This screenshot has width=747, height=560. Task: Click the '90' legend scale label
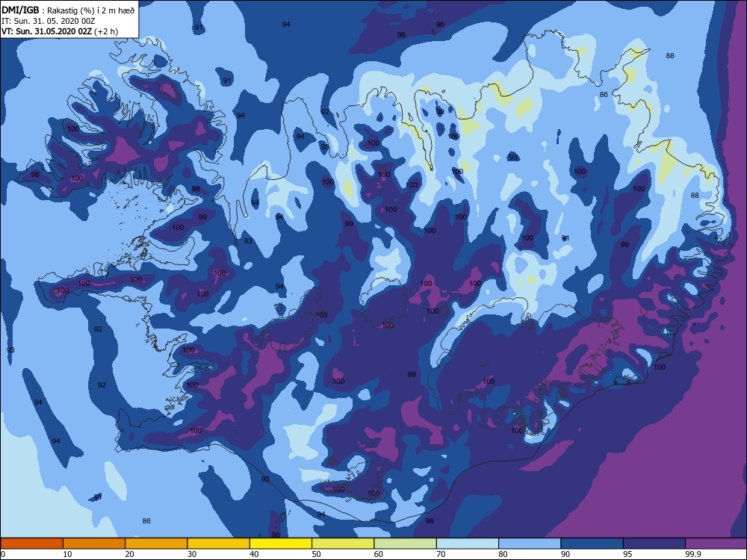coord(565,554)
